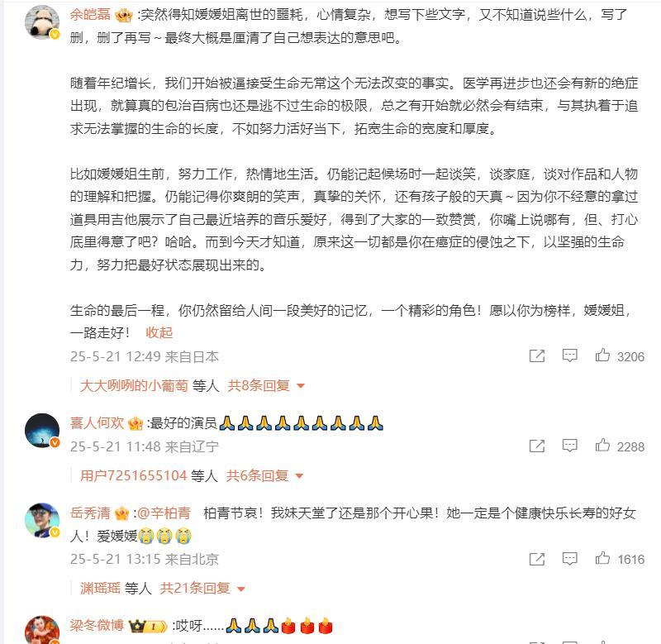This screenshot has height=644, width=661.
Task: Open 梁冬微博 username link
Action: point(97,625)
